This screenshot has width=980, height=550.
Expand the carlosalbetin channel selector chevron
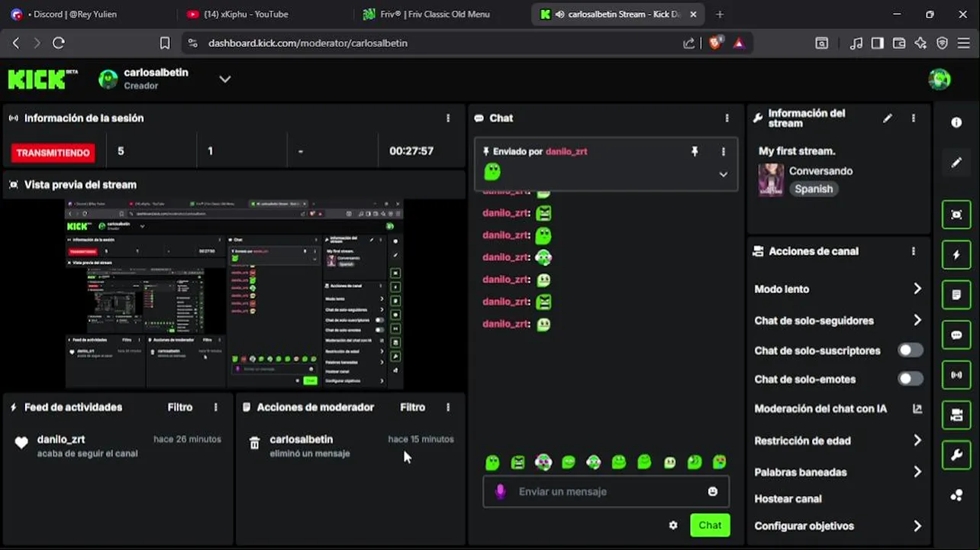pyautogui.click(x=225, y=79)
